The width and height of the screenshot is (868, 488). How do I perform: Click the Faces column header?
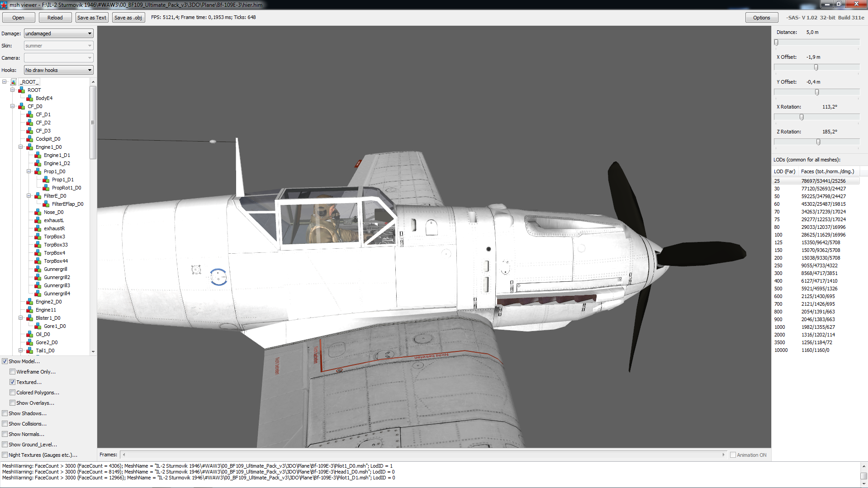tap(829, 171)
